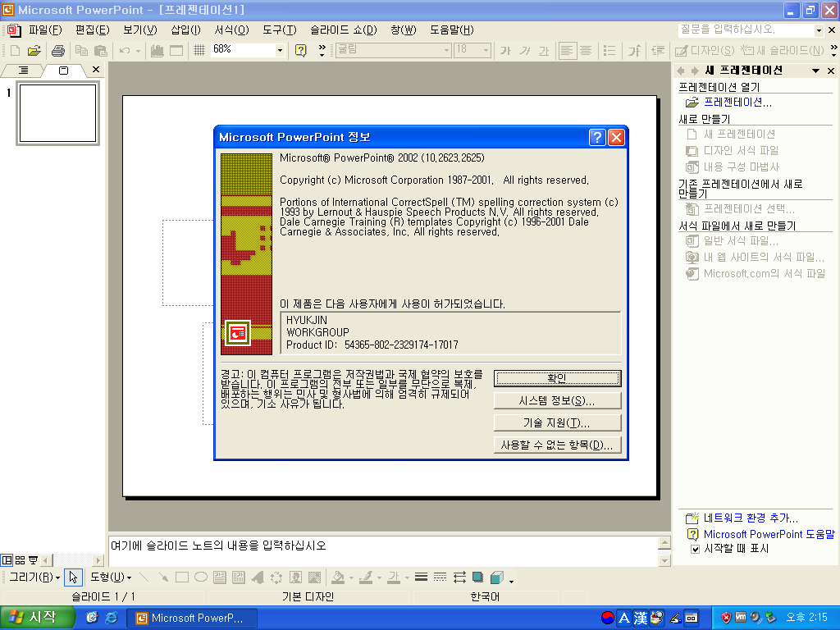Click the New blank document icon
The height and width of the screenshot is (630, 840).
(x=15, y=50)
